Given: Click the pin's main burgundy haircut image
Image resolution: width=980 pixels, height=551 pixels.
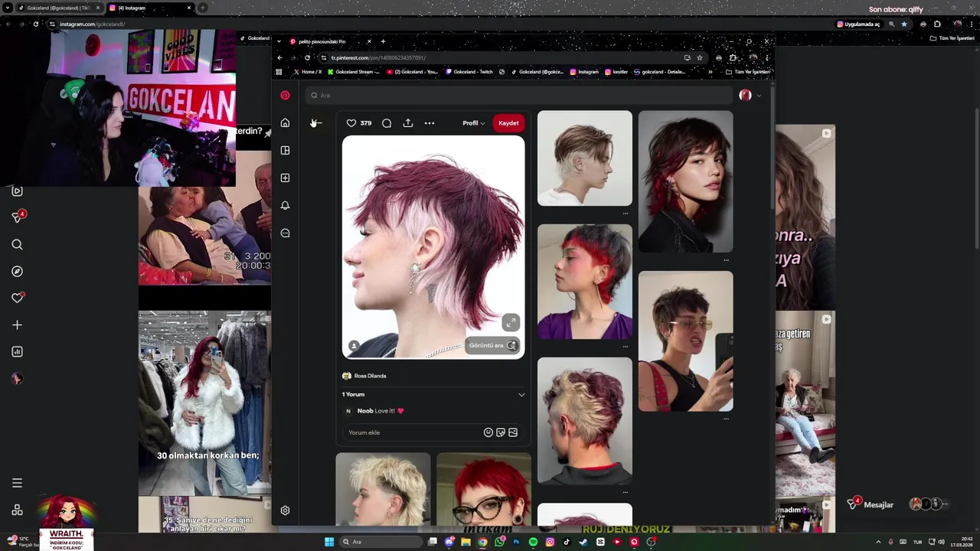Looking at the screenshot, I should (x=433, y=247).
